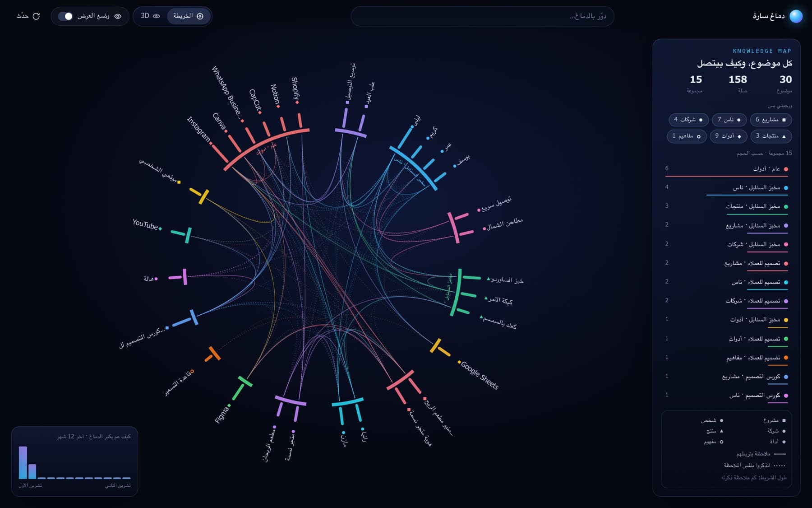812x508 pixels.
Task: Select the خبز الساوردو product node
Action: pyautogui.click(x=505, y=280)
